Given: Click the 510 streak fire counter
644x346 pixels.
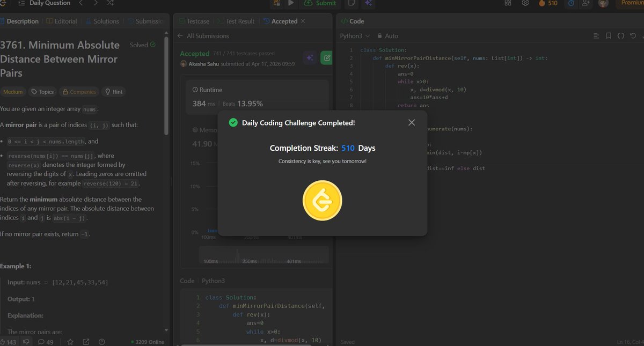Looking at the screenshot, I should 548,3.
